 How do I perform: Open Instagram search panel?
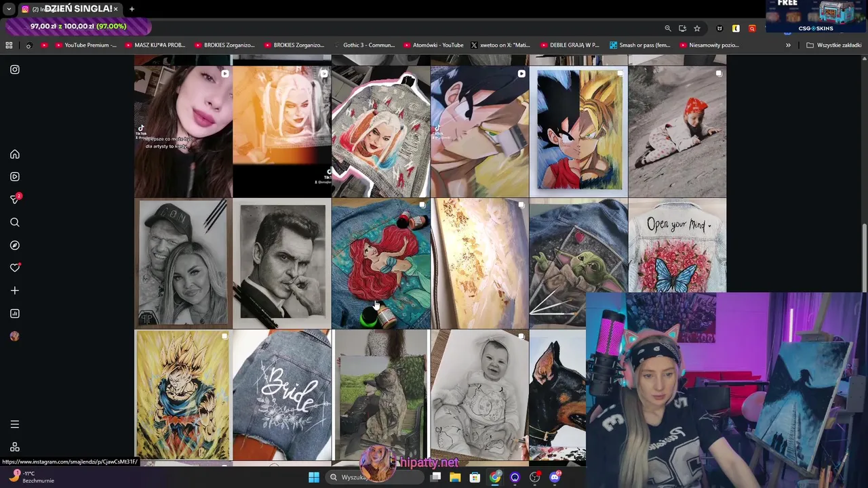click(x=14, y=222)
